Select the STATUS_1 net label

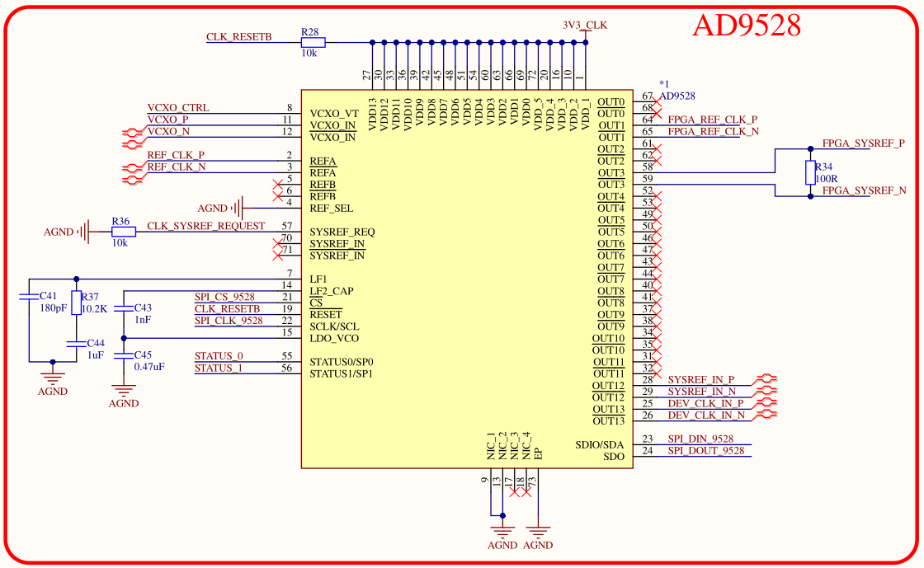(x=218, y=368)
